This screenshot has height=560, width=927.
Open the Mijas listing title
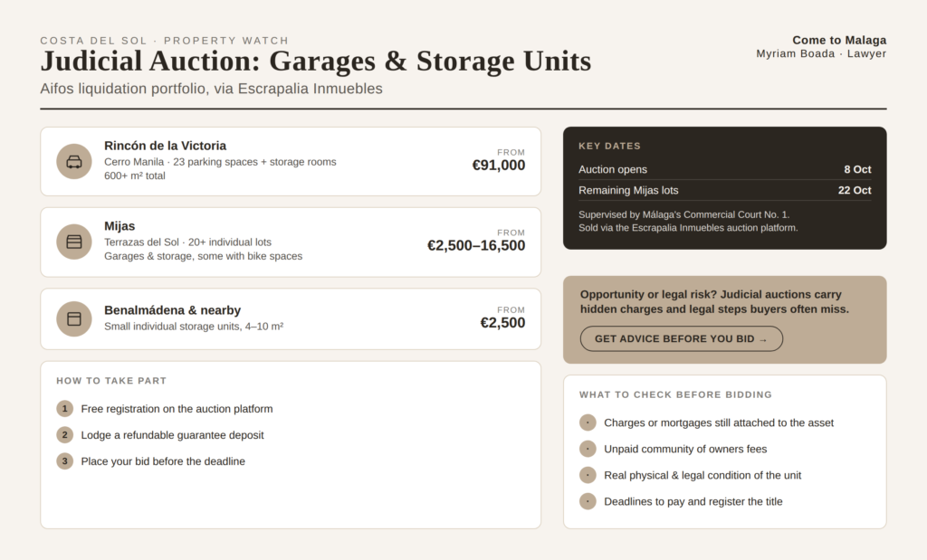[119, 225]
